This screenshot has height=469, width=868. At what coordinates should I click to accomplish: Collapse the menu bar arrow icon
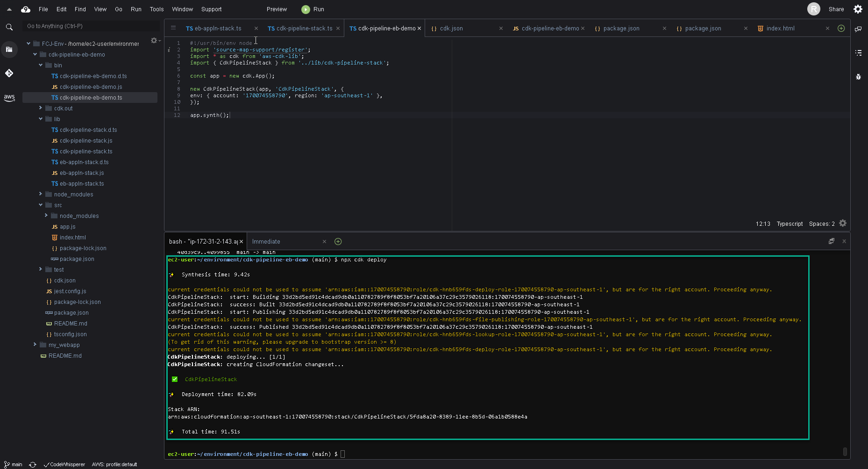[9, 9]
